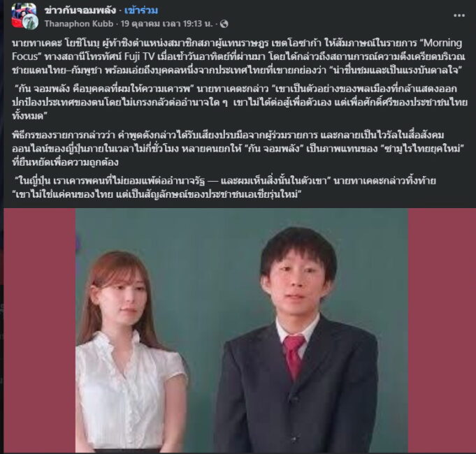
Task: Click the closing quote starting "ในญี่ปุ่น เราเคารพคน
Action: 224,187
